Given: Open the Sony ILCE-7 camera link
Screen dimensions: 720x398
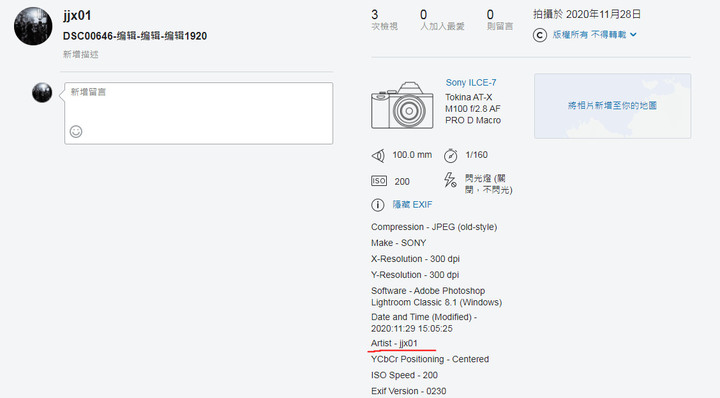Looking at the screenshot, I should 471,83.
